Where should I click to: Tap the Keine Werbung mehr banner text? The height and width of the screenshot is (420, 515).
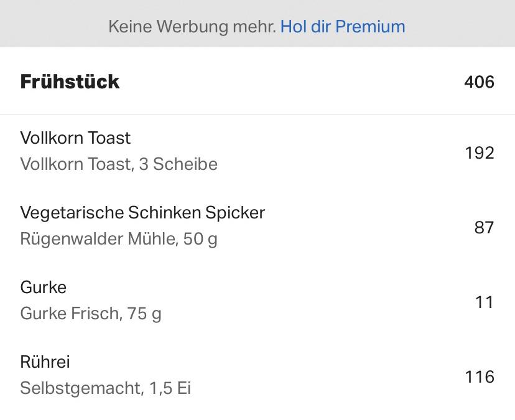(192, 27)
